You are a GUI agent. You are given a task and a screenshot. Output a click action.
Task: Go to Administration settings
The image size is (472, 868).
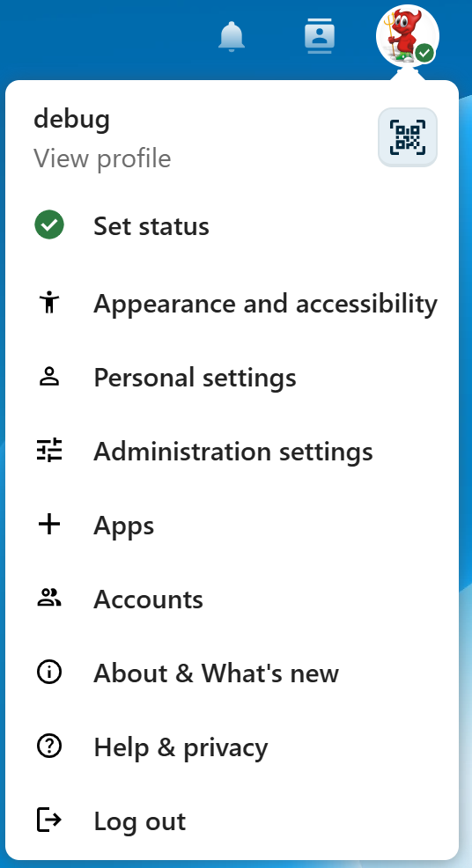pyautogui.click(x=232, y=451)
